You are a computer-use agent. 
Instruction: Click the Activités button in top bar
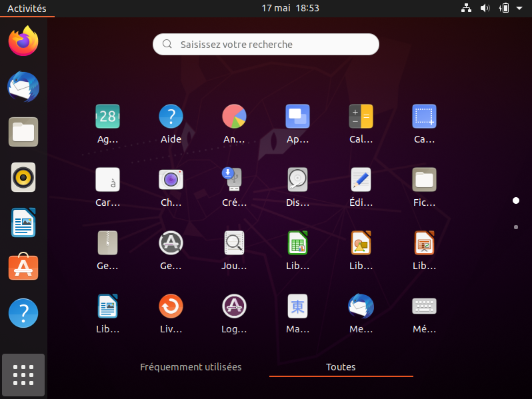27,8
